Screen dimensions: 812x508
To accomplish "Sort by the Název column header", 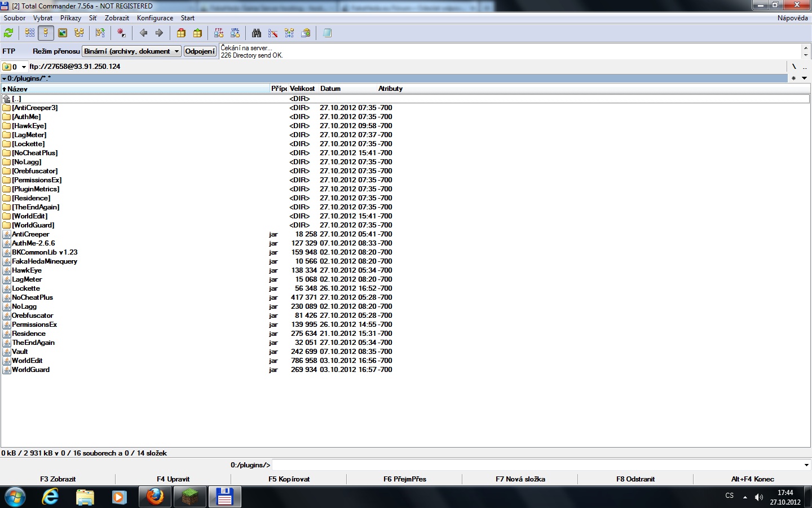I will click(135, 89).
